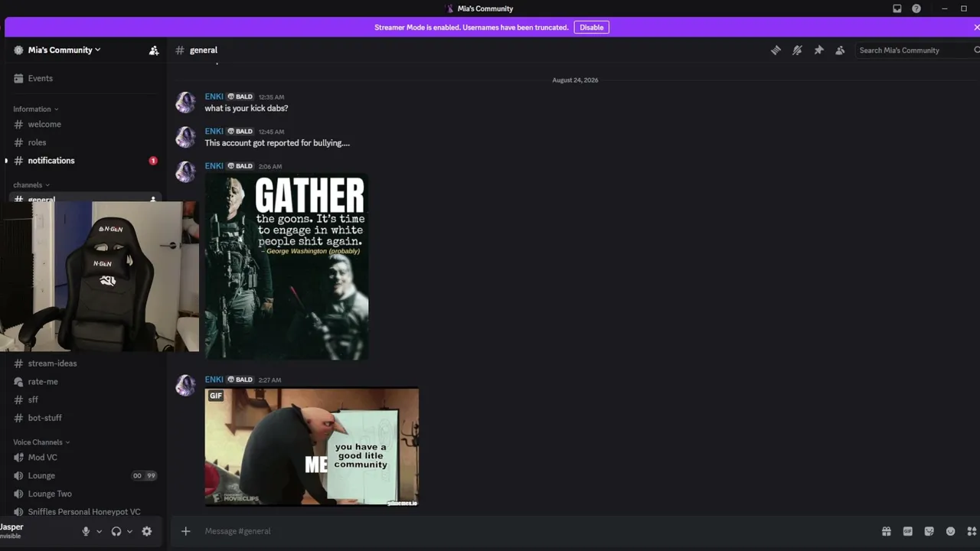
Task: Click ENKI avatar on the 2:27 AM message
Action: (186, 386)
